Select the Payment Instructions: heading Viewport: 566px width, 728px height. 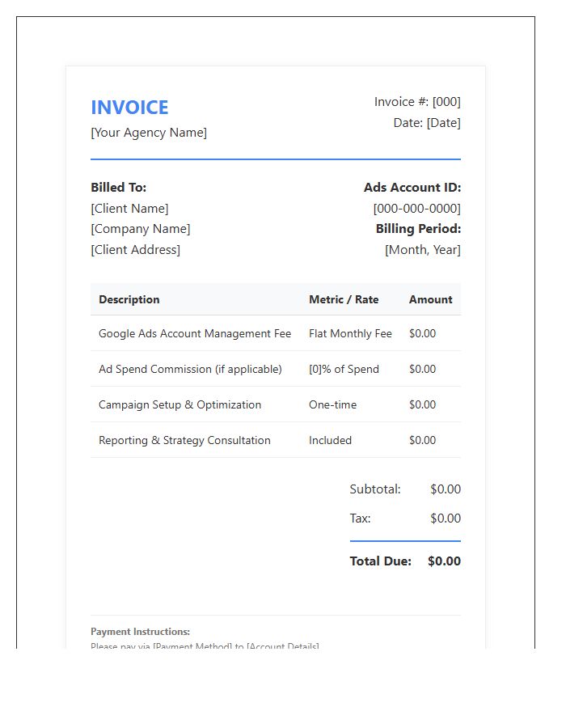[140, 632]
